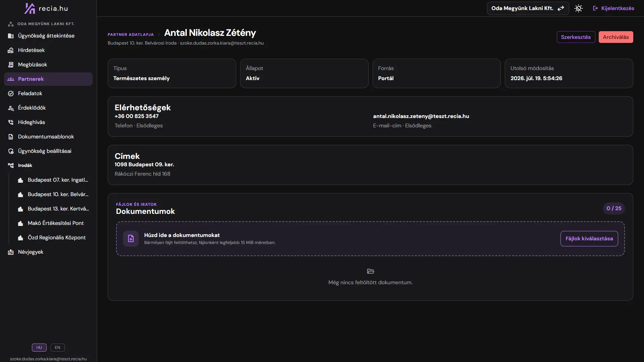Switch agency via Oda Megyünk Lakni Kft. selector
This screenshot has width=644, height=362.
(x=528, y=8)
